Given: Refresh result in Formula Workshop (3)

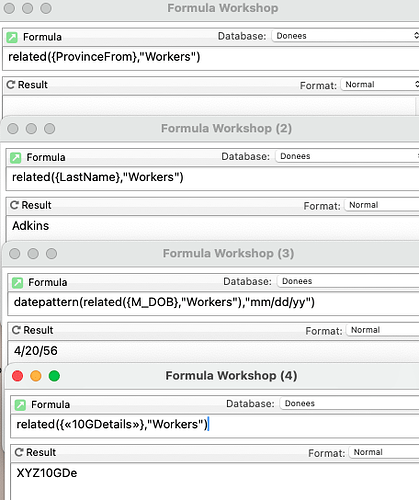Looking at the screenshot, I should pyautogui.click(x=16, y=330).
